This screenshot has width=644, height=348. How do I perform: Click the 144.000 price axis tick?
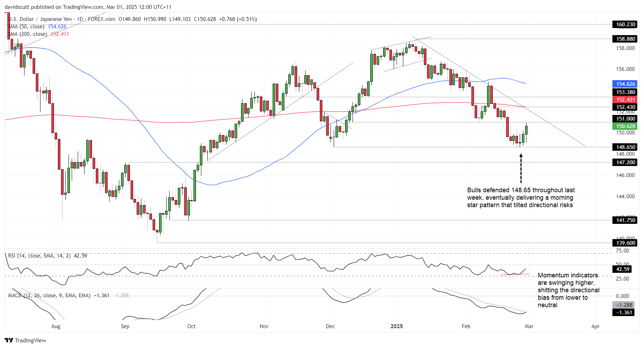tap(625, 197)
